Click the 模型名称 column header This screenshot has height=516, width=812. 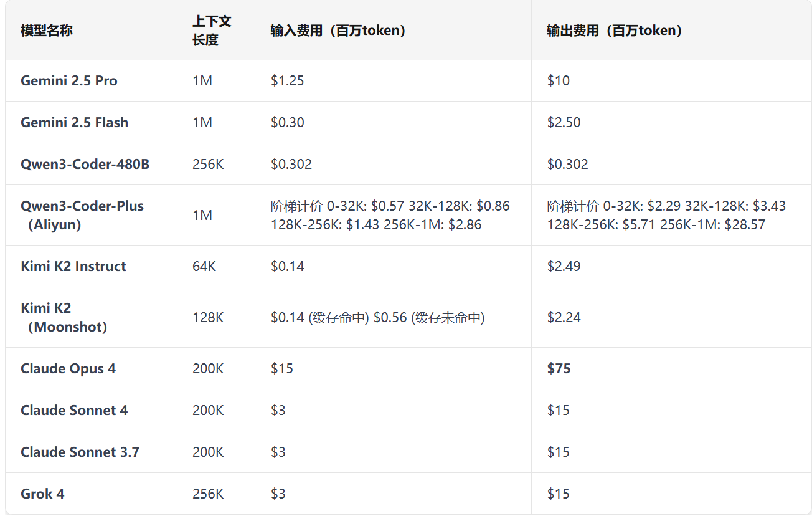coord(45,29)
